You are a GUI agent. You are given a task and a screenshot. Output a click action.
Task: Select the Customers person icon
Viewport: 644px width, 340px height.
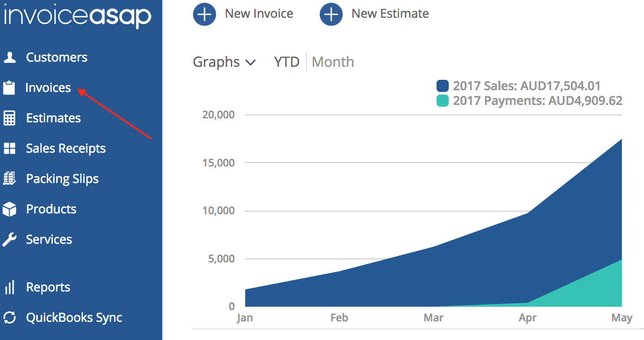(x=10, y=57)
